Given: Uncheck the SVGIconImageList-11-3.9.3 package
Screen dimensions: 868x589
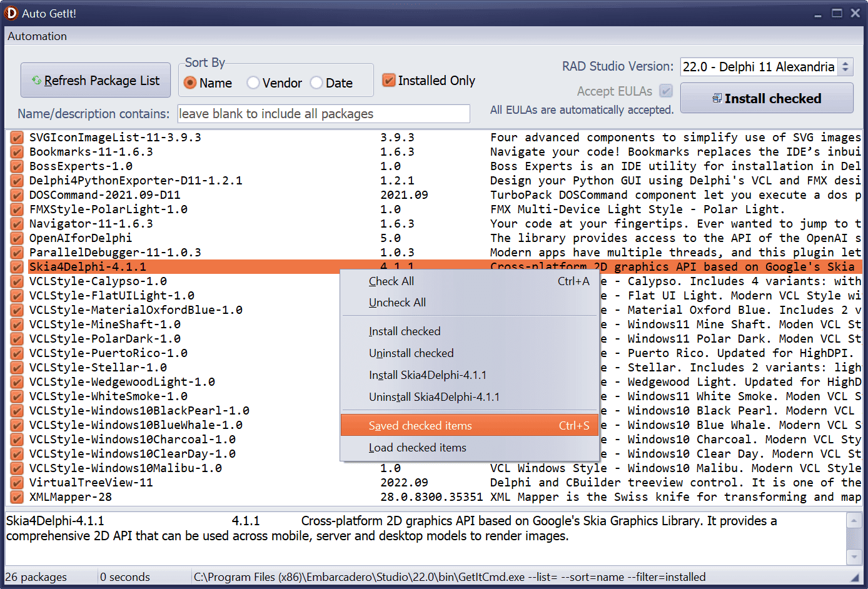Looking at the screenshot, I should pyautogui.click(x=18, y=138).
